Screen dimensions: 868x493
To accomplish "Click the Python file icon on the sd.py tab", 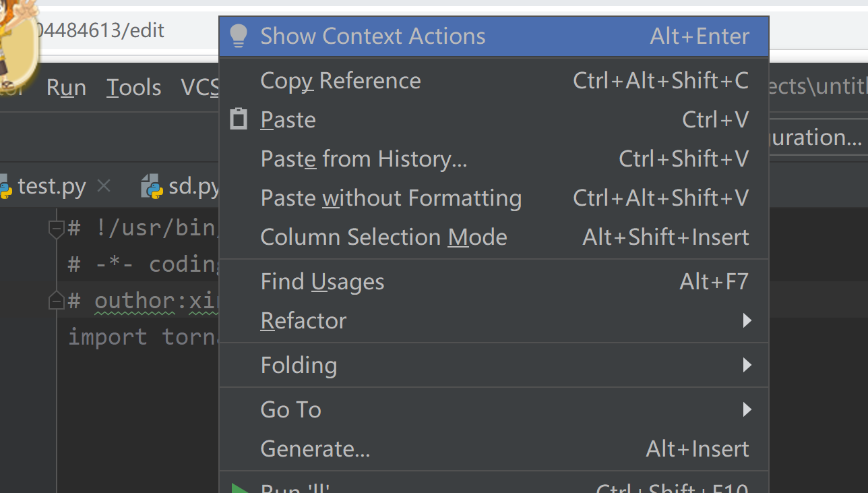I will click(x=152, y=187).
